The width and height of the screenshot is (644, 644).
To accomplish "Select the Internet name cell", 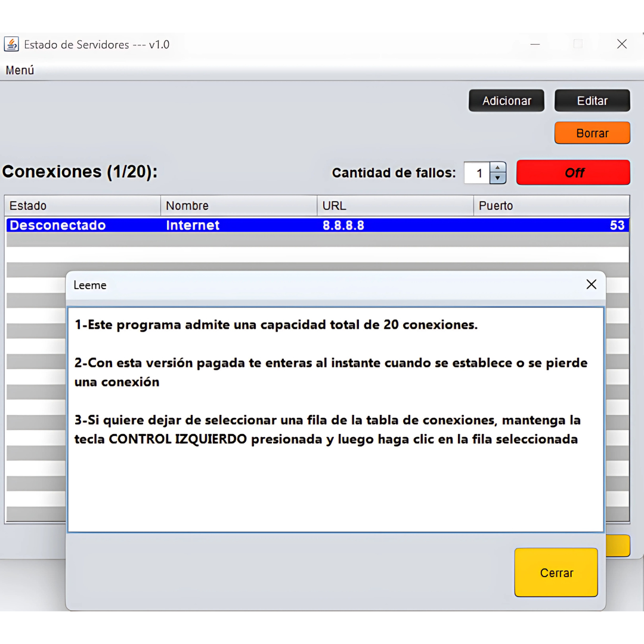I will pyautogui.click(x=239, y=225).
